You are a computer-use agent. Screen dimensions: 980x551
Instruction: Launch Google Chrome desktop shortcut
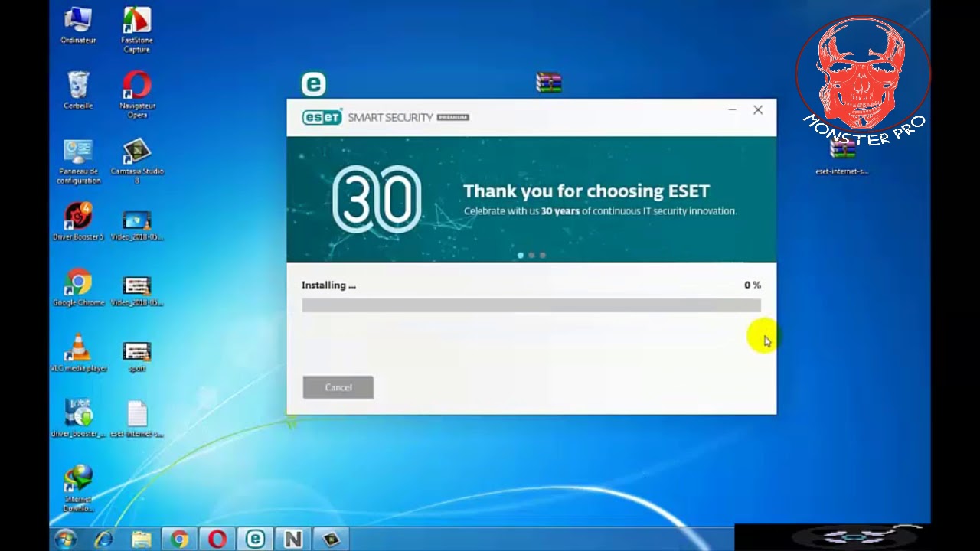pyautogui.click(x=78, y=289)
